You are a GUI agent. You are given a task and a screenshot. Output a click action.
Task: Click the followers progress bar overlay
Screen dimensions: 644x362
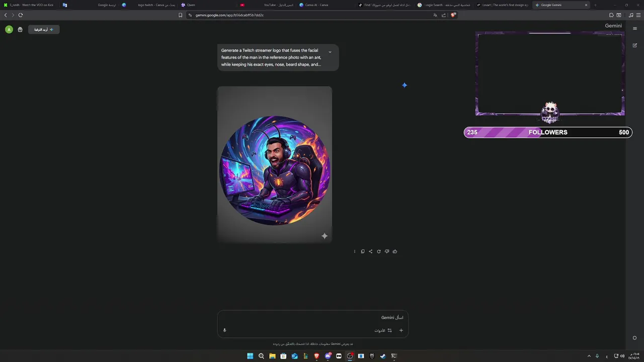click(548, 132)
